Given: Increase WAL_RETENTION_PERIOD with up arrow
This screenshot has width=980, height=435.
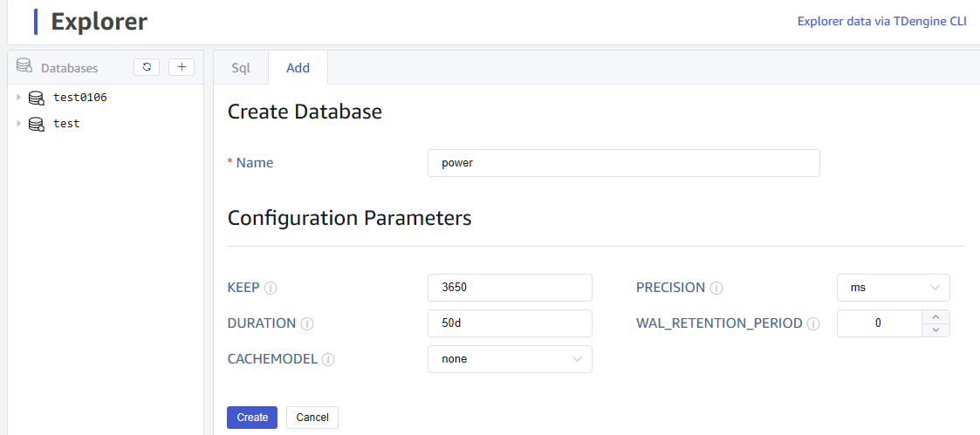Looking at the screenshot, I should tap(935, 316).
